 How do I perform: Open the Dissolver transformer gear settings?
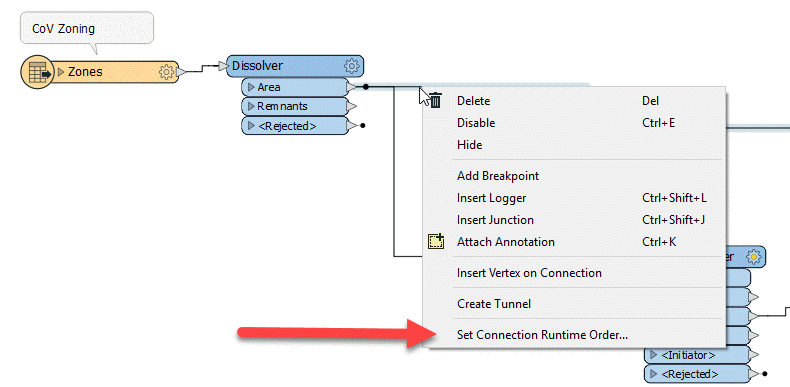point(352,66)
